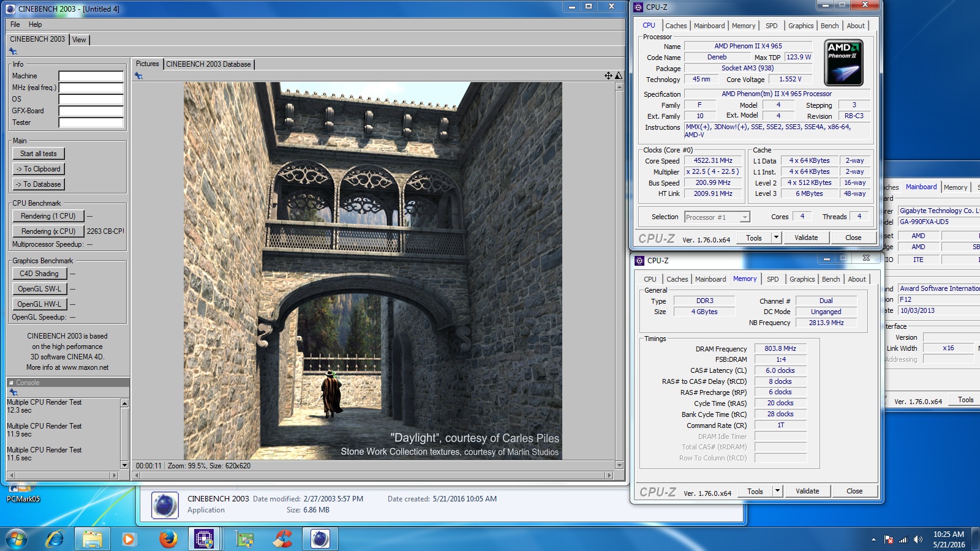The image size is (980, 551).
Task: Click the Tester input field
Action: click(x=91, y=123)
